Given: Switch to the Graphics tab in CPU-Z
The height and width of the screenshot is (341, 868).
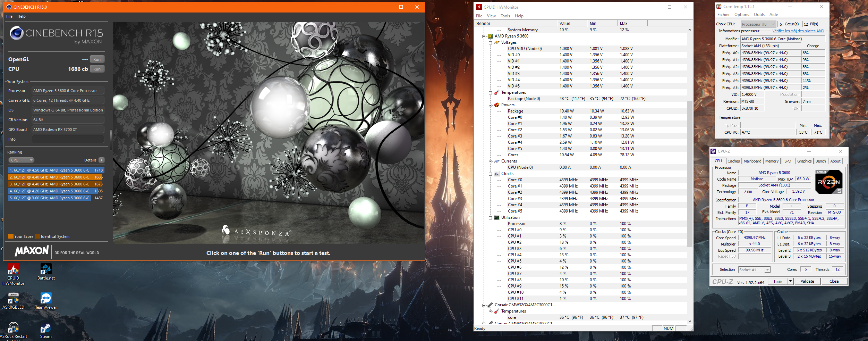Looking at the screenshot, I should 804,161.
